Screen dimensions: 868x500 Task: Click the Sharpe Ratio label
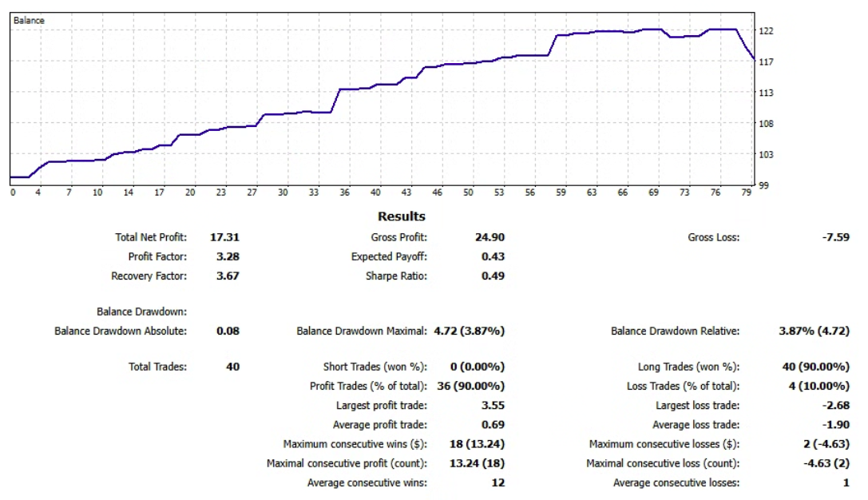click(x=396, y=276)
